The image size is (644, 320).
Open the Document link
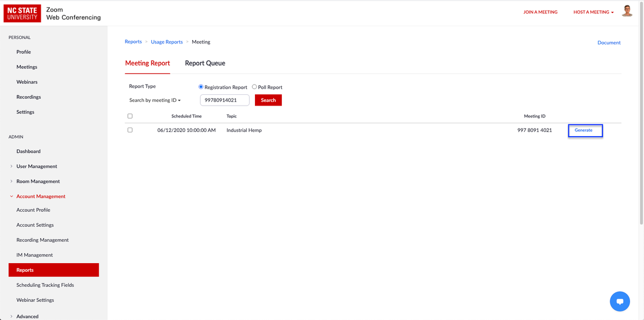609,42
